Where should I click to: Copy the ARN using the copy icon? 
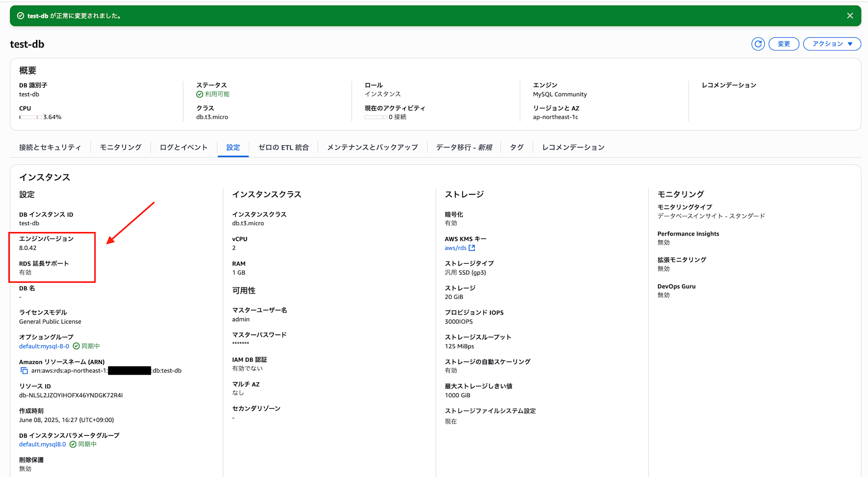click(24, 371)
